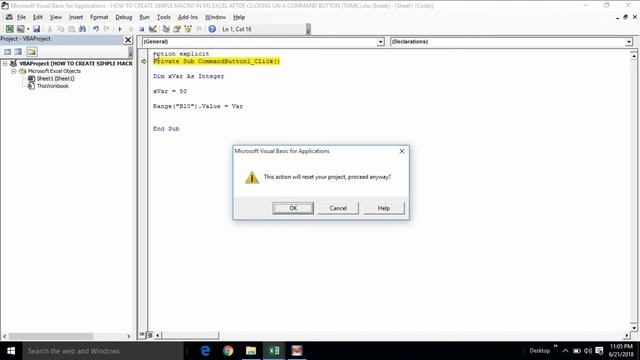
Task: Open the Insert UserForm dropdown arrow
Action: pyautogui.click(x=28, y=29)
